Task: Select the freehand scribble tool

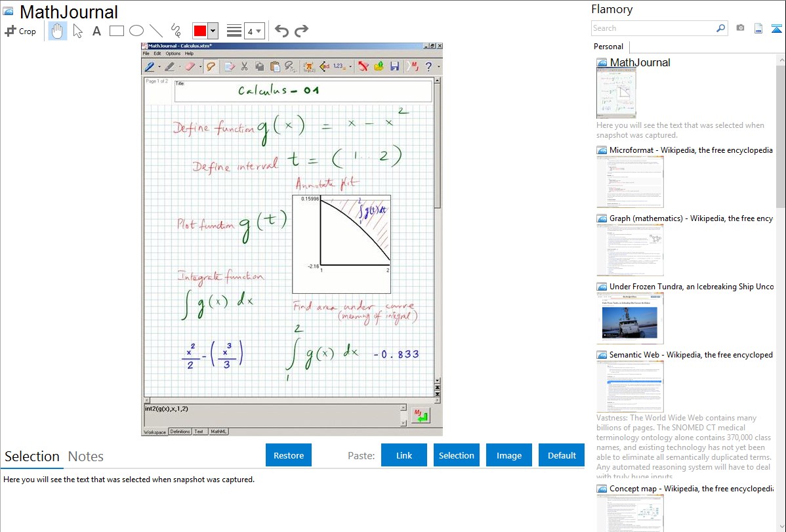Action: pos(176,31)
